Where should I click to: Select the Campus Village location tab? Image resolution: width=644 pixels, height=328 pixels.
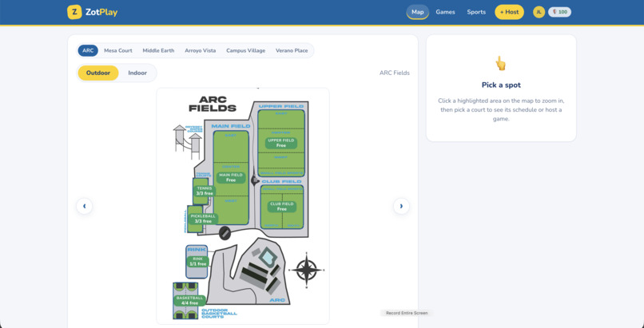(245, 51)
